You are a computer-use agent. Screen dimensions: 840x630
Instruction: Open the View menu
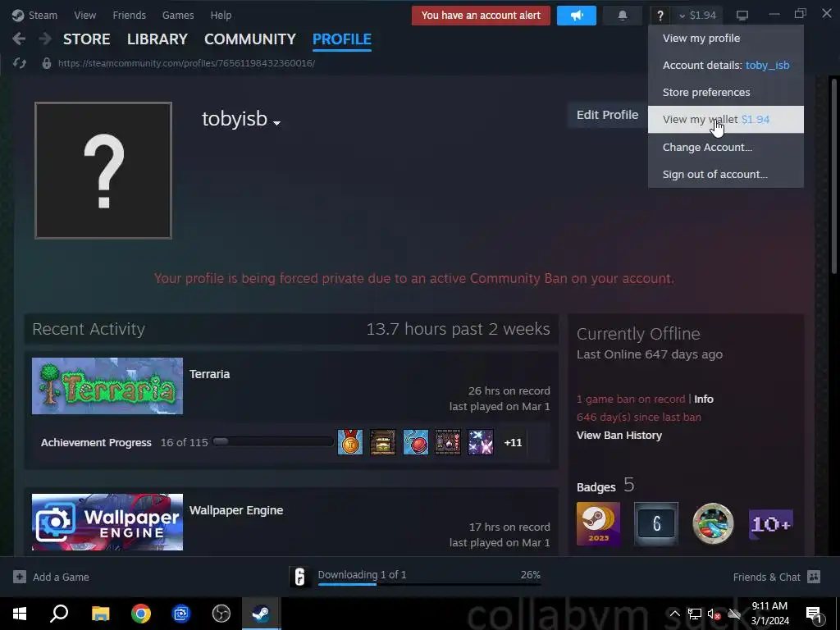[x=85, y=15]
